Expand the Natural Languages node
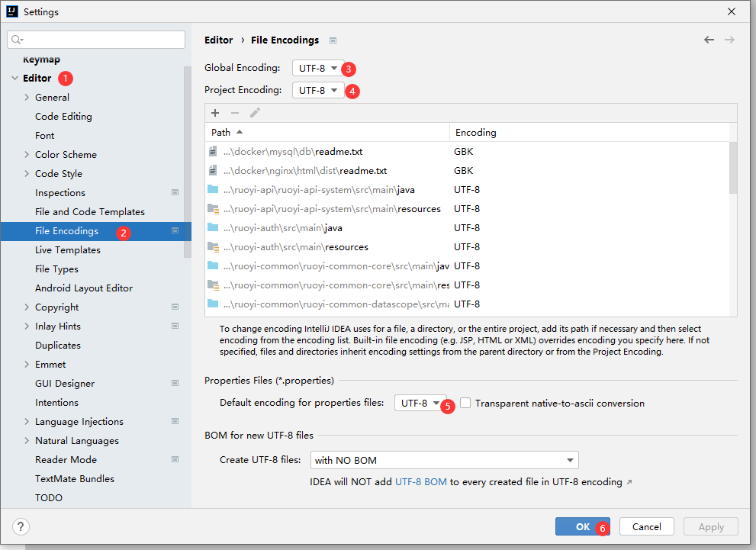756x550 pixels. [x=27, y=440]
